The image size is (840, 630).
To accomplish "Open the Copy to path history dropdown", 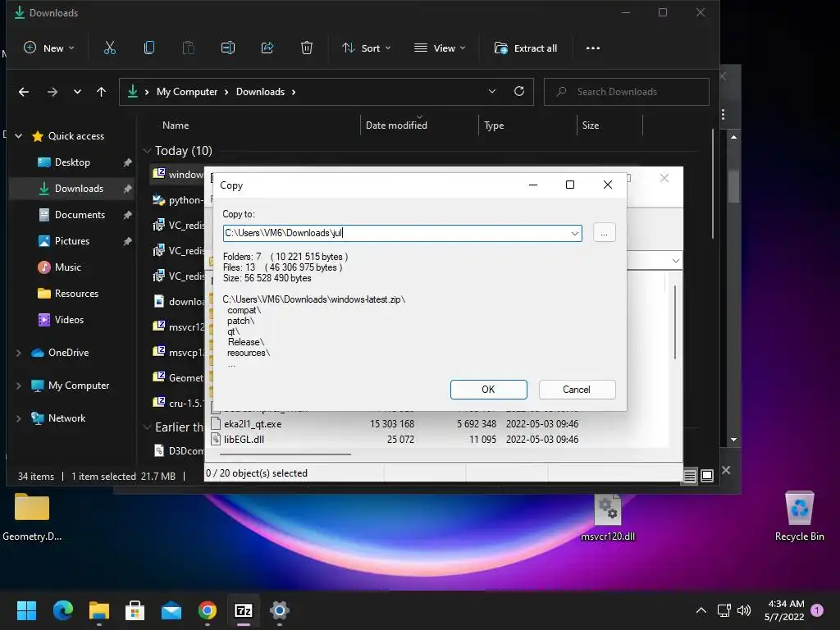I will 575,233.
